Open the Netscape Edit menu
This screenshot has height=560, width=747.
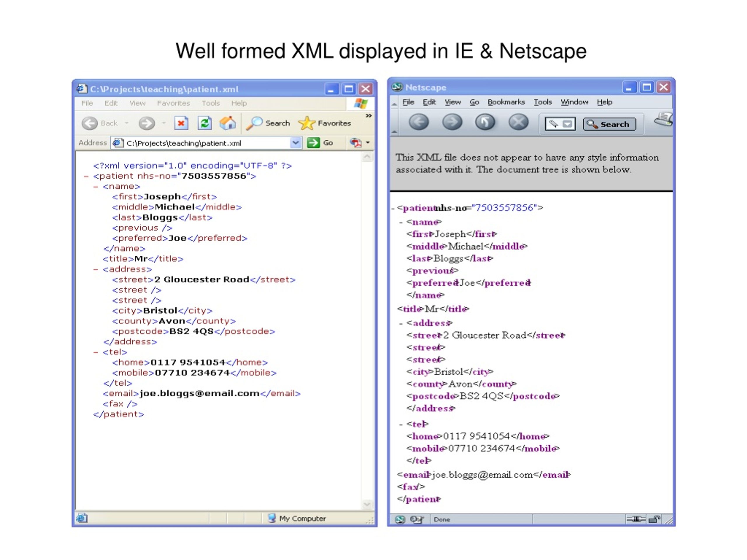point(429,102)
